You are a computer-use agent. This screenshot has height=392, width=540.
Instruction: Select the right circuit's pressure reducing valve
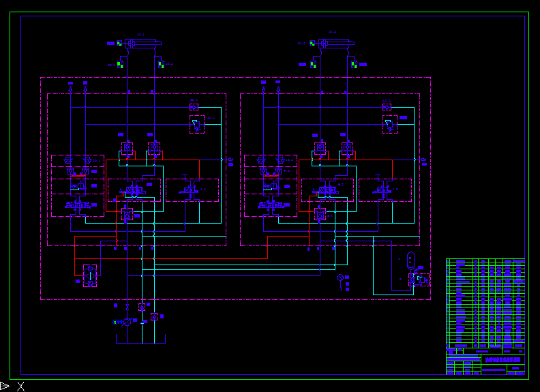(271, 186)
